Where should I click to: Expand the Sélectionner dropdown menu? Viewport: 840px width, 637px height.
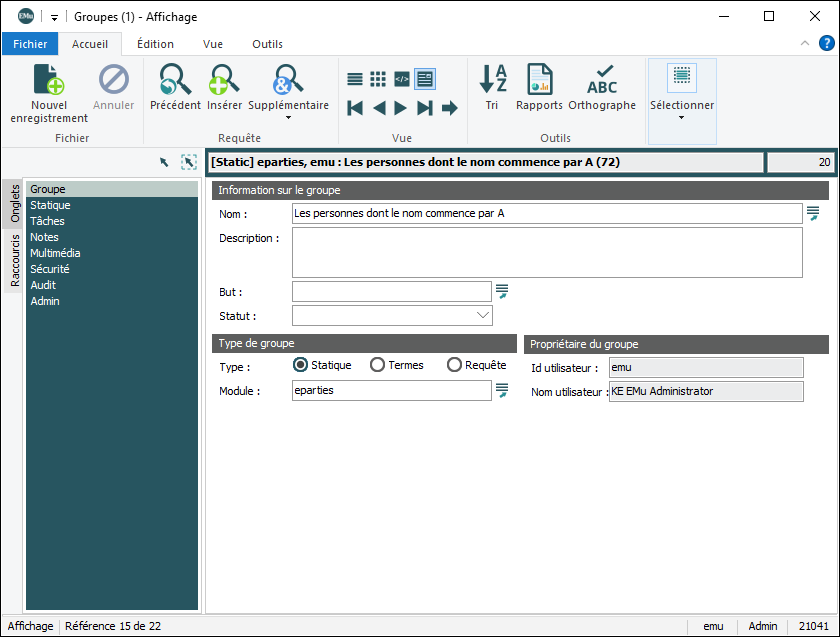(682, 117)
